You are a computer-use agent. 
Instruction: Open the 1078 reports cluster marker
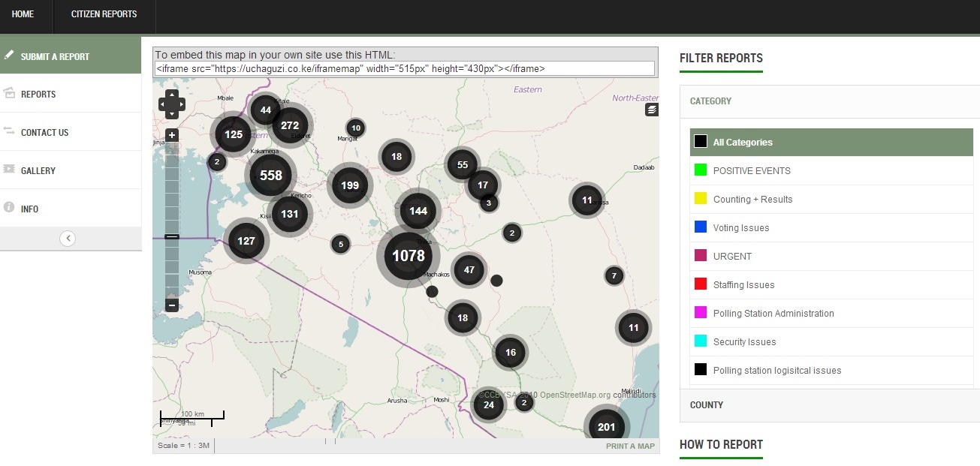[x=409, y=256]
